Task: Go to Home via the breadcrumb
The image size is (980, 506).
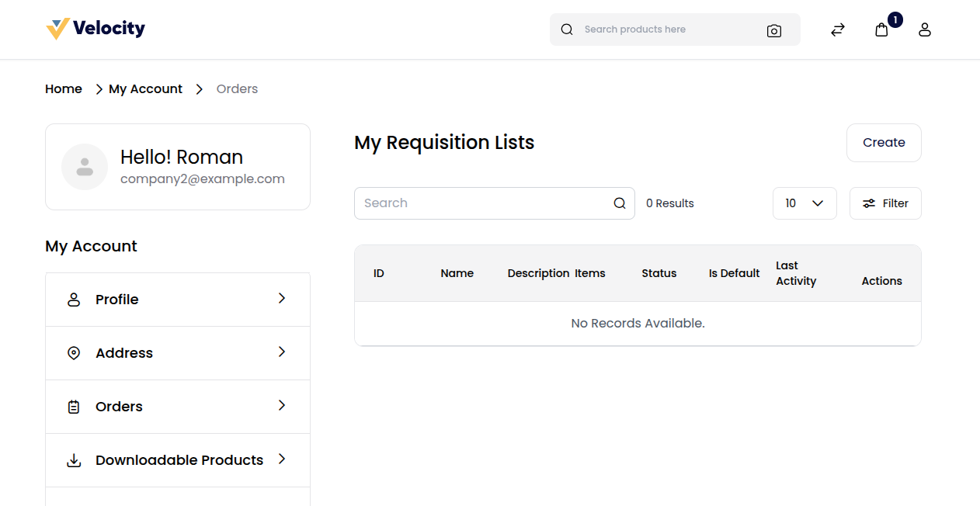Action: (63, 88)
